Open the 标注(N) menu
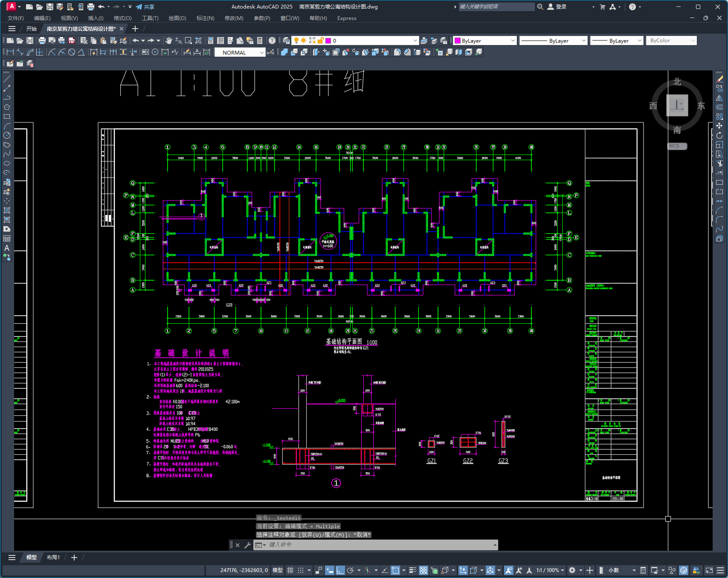 [205, 18]
